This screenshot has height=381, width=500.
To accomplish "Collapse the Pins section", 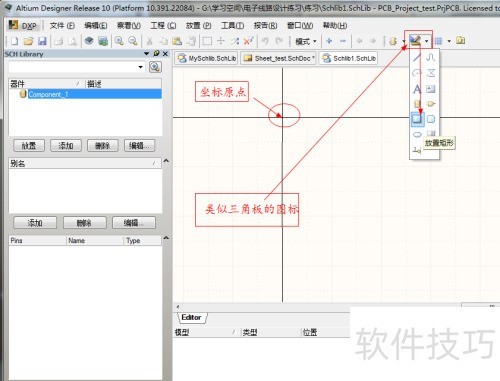I will coord(166,238).
